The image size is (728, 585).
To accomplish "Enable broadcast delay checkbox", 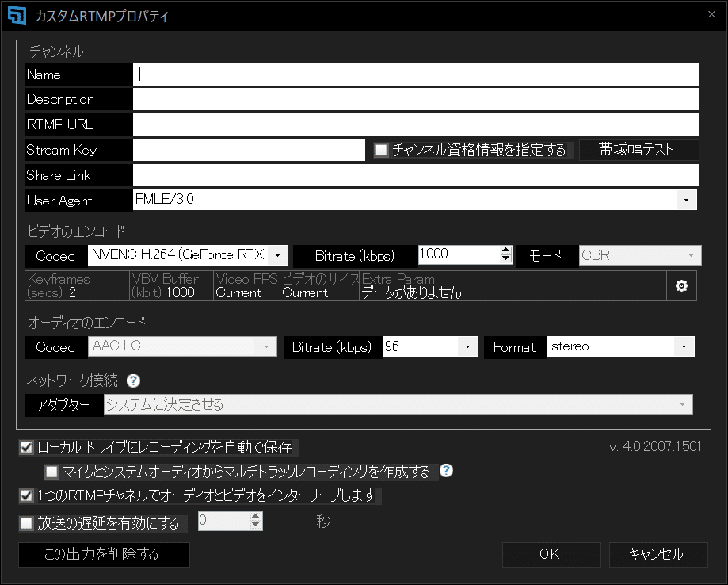I will [x=26, y=523].
